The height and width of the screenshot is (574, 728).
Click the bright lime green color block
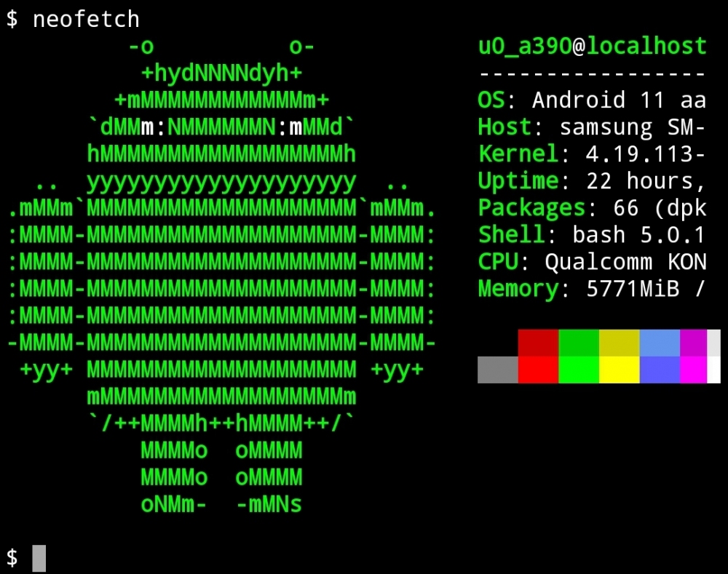pos(579,370)
